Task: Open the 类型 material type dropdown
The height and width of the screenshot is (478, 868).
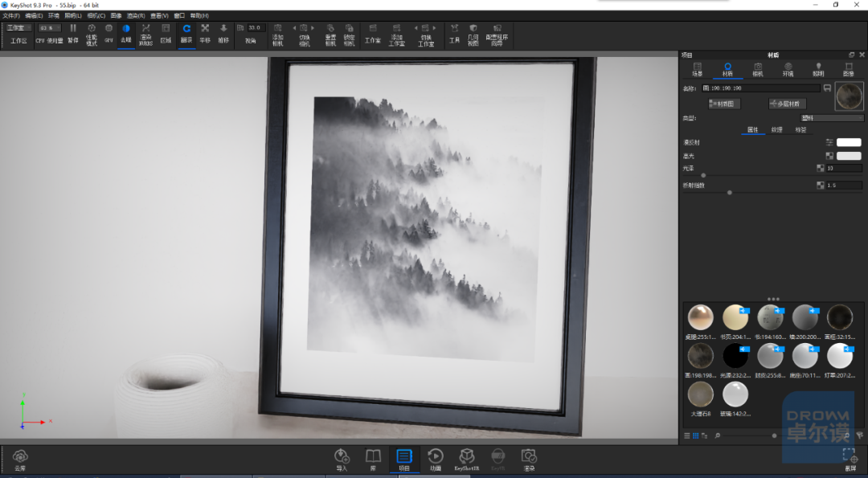Action: tap(832, 118)
